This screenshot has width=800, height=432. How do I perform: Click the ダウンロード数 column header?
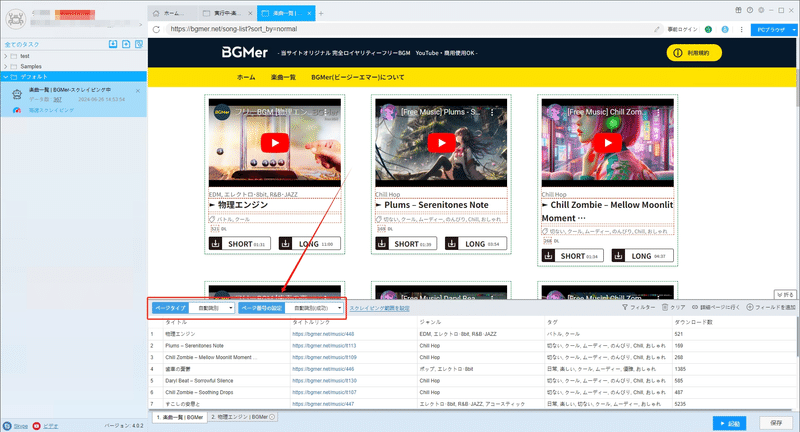pyautogui.click(x=693, y=322)
